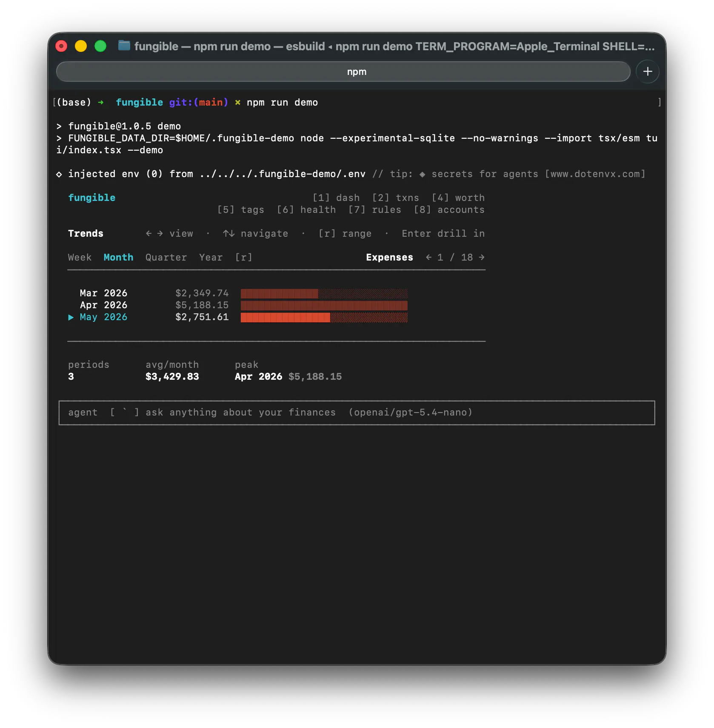The height and width of the screenshot is (728, 714).
Task: Switch to the Year range tab
Action: (x=211, y=257)
